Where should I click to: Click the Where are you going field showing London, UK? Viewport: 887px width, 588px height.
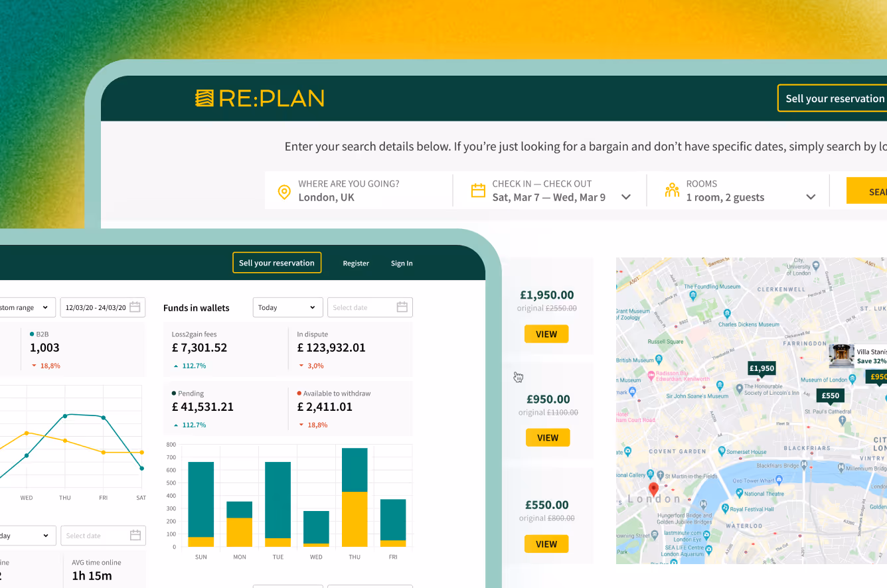(359, 190)
